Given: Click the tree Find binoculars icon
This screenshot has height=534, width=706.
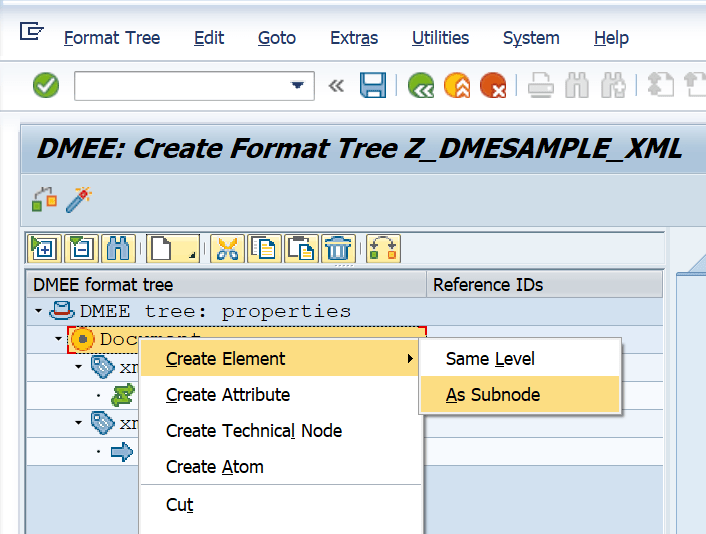Looking at the screenshot, I should [118, 248].
